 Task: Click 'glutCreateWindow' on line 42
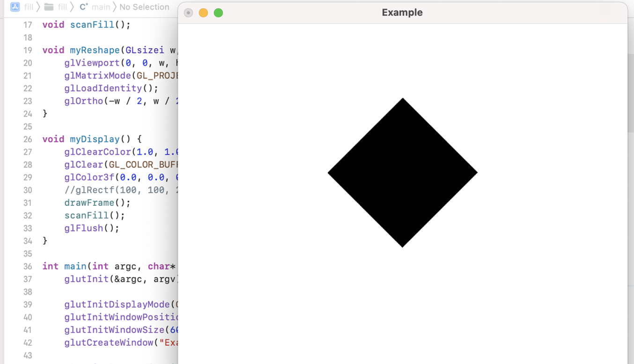coord(108,342)
